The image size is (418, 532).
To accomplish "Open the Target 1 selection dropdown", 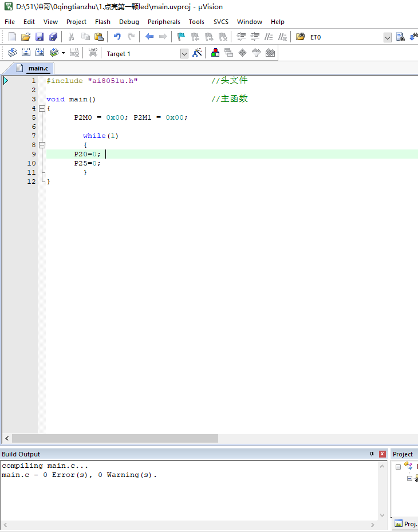I will point(184,54).
